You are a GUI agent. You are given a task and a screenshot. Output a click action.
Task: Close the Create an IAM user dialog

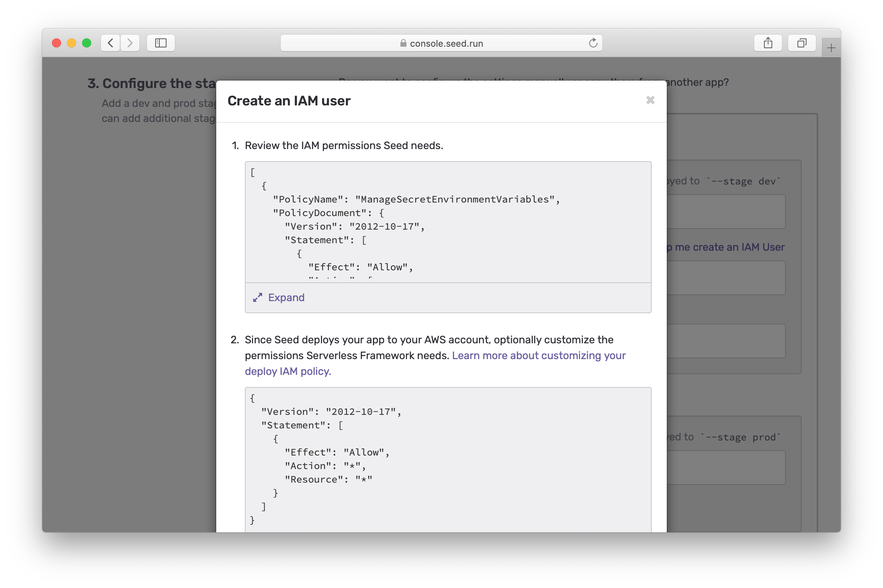click(650, 100)
